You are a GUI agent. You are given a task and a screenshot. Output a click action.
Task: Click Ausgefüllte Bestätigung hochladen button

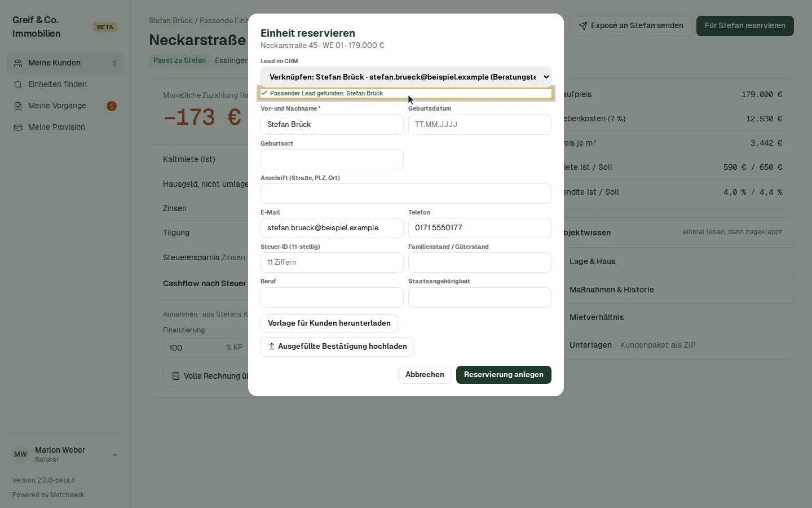pyautogui.click(x=337, y=347)
